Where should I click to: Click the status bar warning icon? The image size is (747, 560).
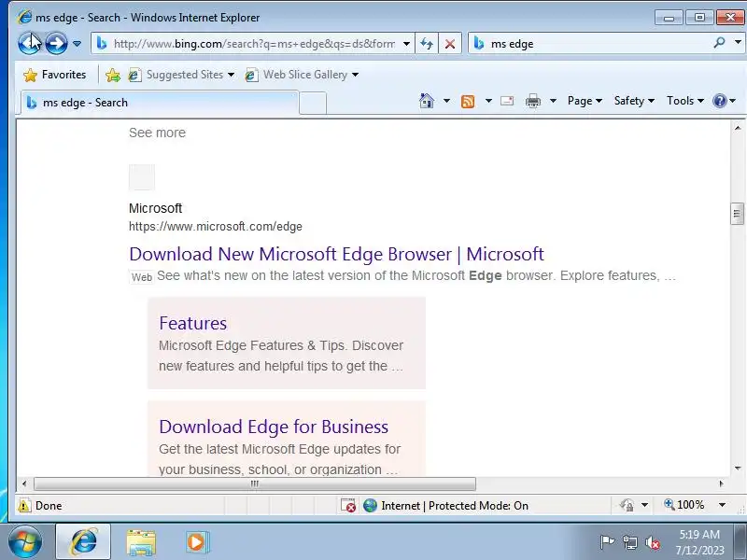pos(24,505)
